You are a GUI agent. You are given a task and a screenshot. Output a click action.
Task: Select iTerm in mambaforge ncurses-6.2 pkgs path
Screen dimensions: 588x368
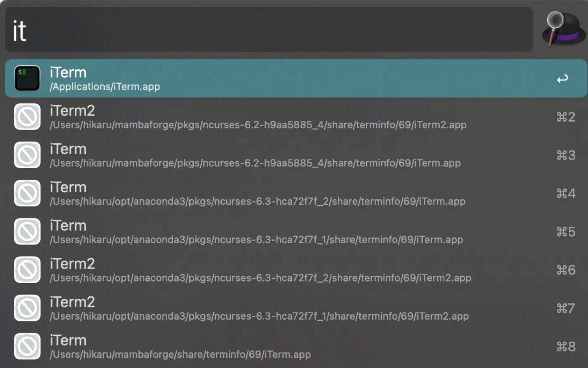click(296, 155)
